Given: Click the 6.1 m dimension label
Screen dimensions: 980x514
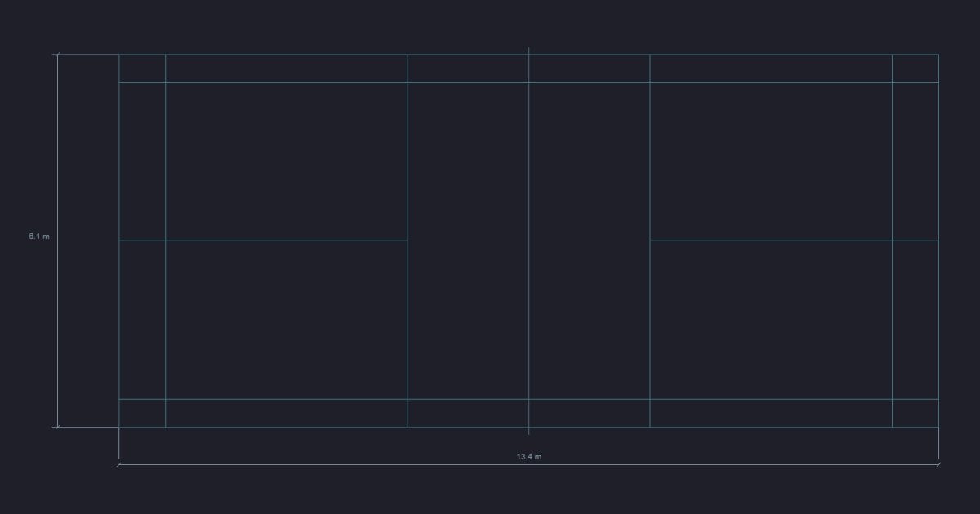Looking at the screenshot, I should 39,236.
